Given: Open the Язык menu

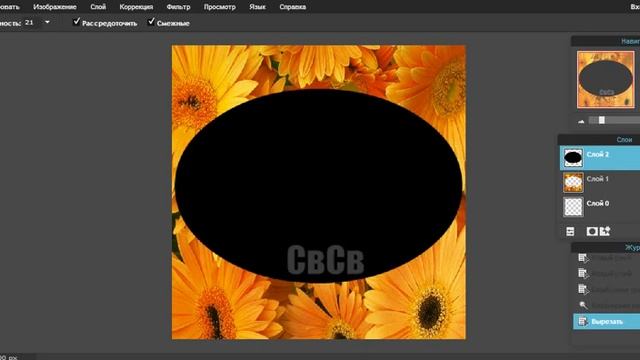Looking at the screenshot, I should pos(257,7).
